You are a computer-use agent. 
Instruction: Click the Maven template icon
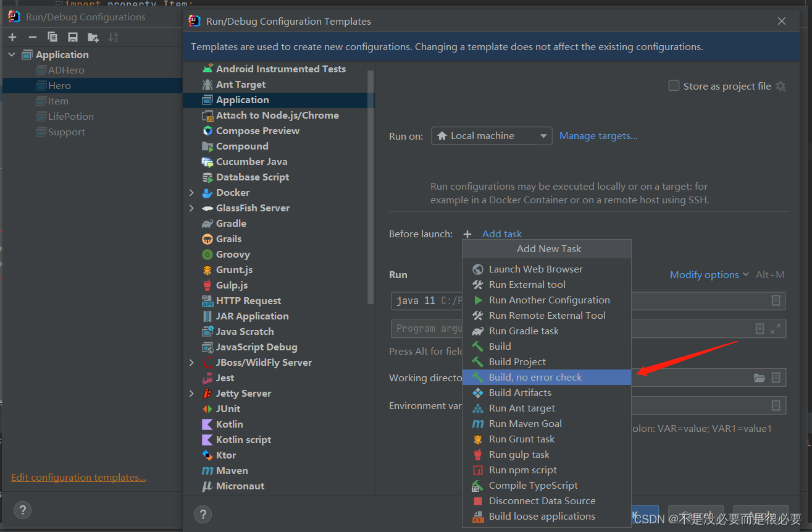[207, 471]
